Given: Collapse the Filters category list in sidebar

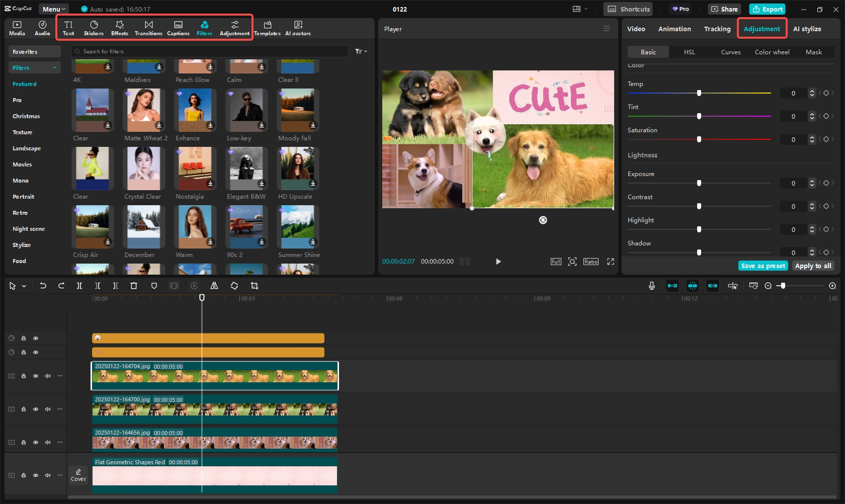Looking at the screenshot, I should coord(54,68).
